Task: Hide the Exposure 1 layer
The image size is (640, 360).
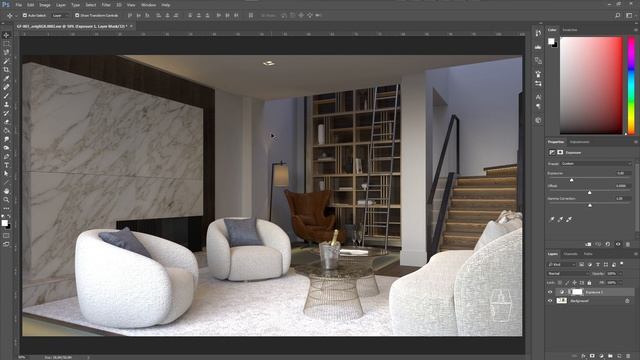Action: coord(550,292)
